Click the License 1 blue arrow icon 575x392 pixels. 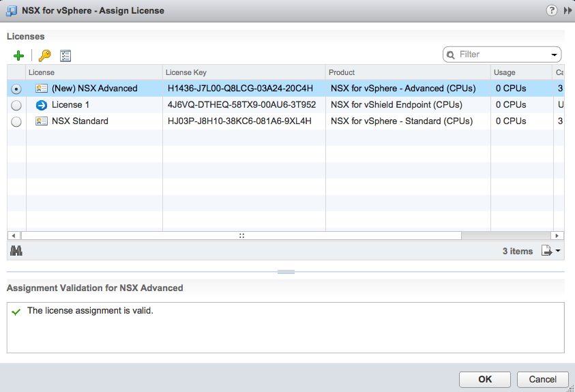(x=42, y=105)
